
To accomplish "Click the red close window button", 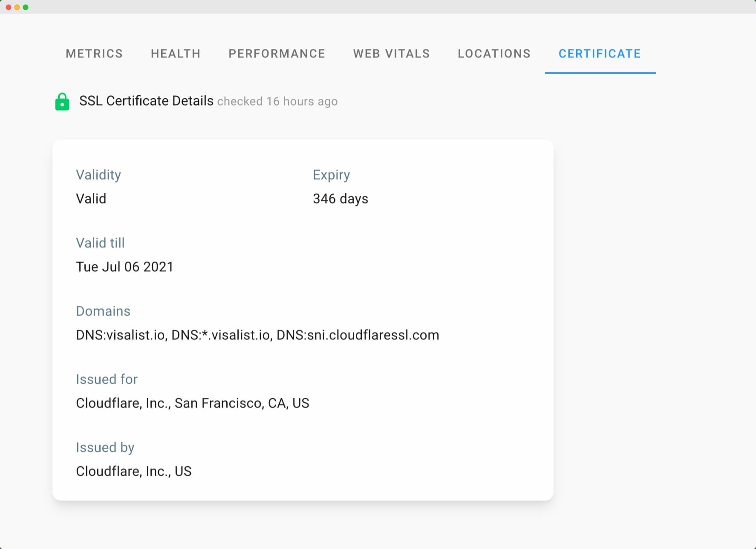I will (9, 7).
